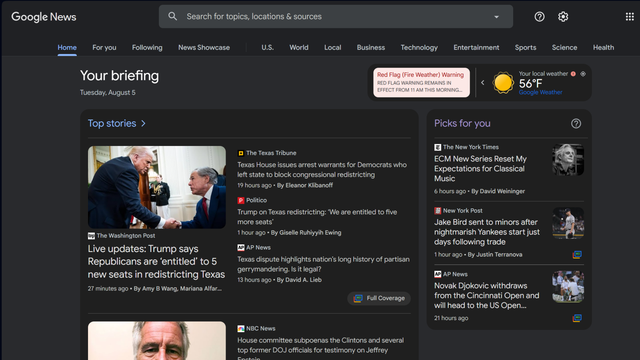The image size is (640, 360).
Task: Open the Technology section
Action: point(419,47)
